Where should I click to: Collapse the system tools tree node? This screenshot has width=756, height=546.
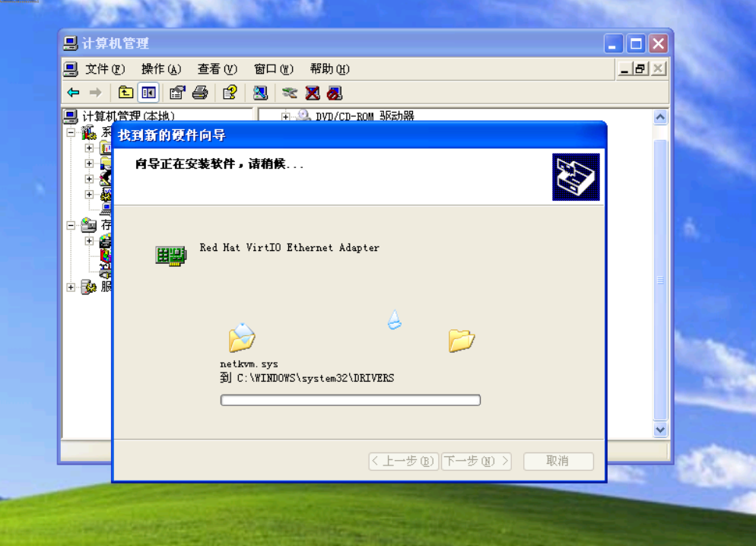[71, 132]
